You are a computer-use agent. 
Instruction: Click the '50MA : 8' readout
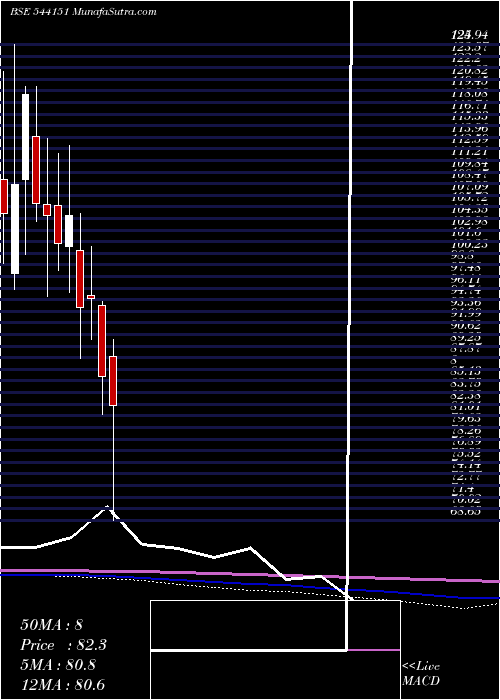[51, 625]
